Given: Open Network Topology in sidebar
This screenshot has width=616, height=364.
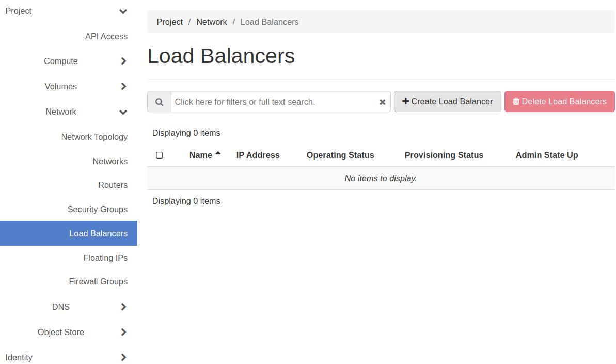Looking at the screenshot, I should (94, 137).
